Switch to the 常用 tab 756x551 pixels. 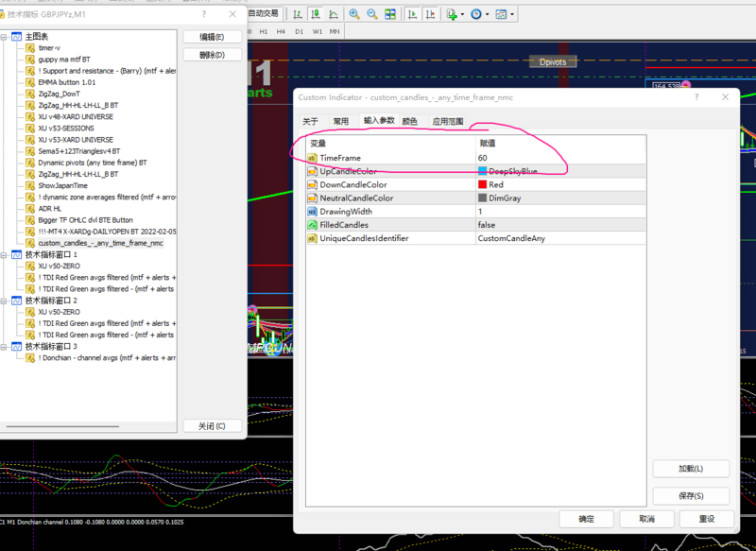(x=341, y=122)
